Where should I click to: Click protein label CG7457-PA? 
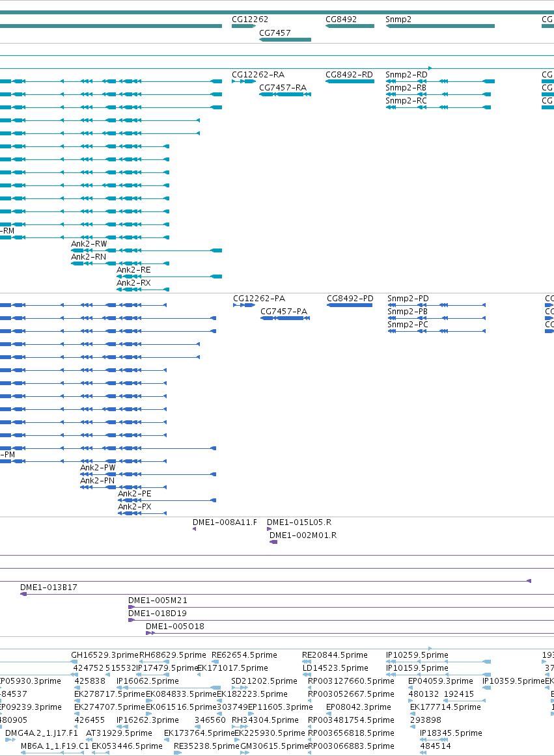[284, 312]
